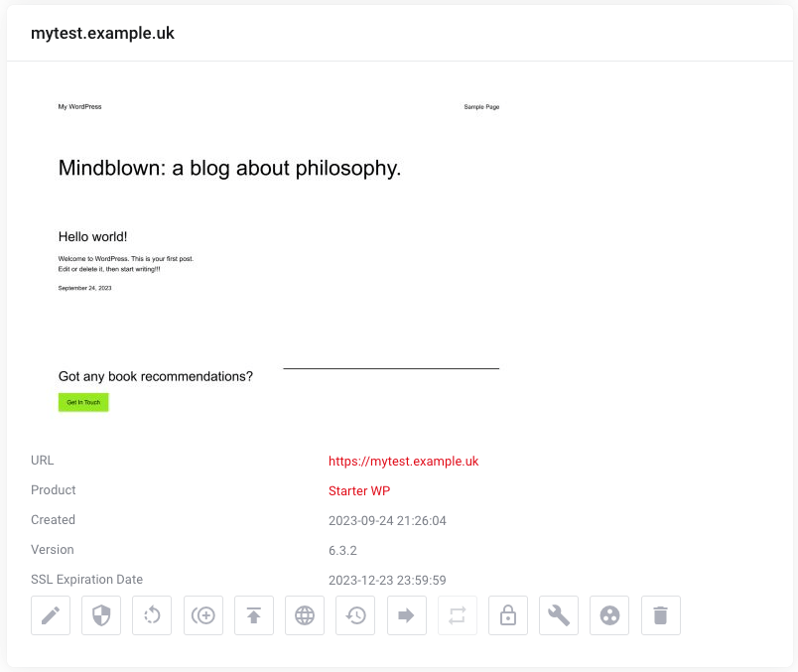The width and height of the screenshot is (798, 672).
Task: Open the https://mytest.example.uk link
Action: coord(403,462)
